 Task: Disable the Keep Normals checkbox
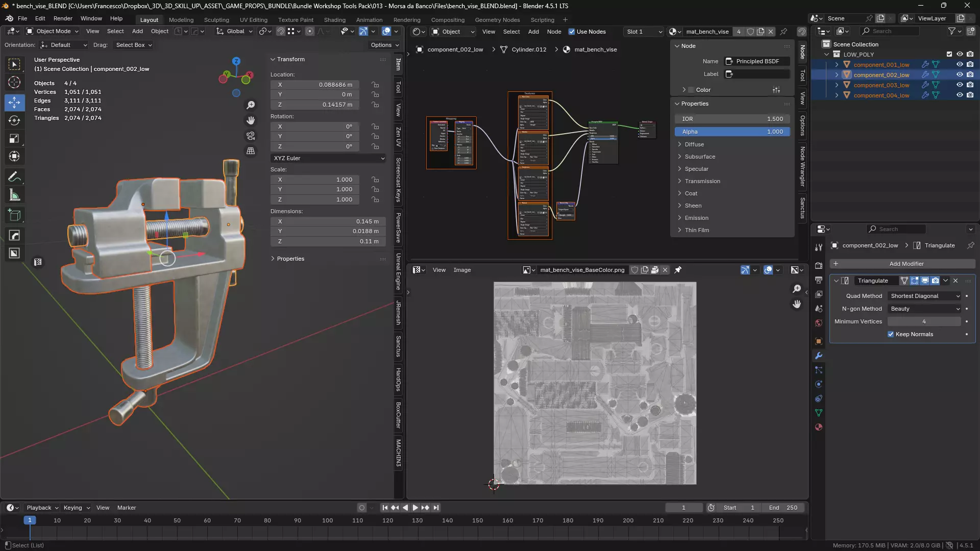[x=891, y=334]
